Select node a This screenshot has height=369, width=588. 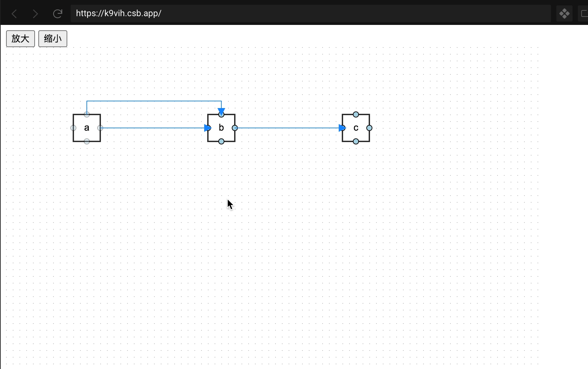(x=87, y=128)
